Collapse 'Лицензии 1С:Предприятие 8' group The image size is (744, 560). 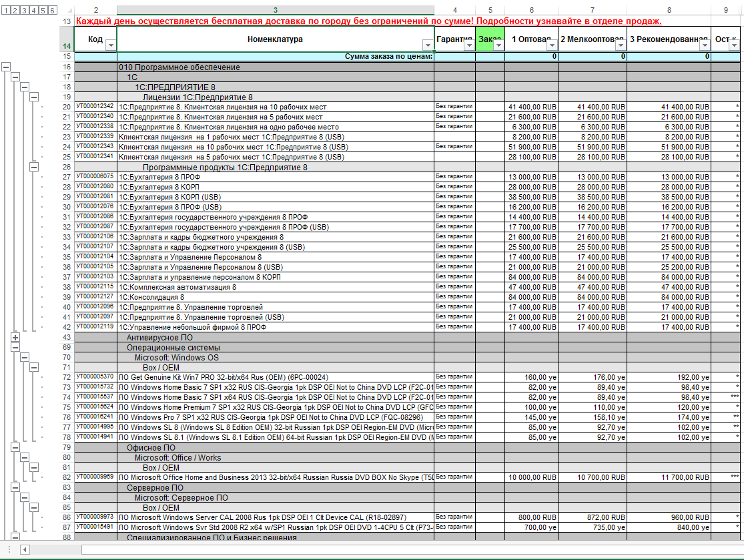34,97
